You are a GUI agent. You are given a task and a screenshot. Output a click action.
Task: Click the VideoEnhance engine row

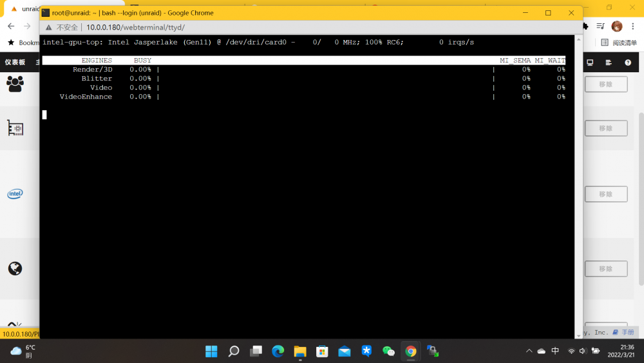(304, 97)
